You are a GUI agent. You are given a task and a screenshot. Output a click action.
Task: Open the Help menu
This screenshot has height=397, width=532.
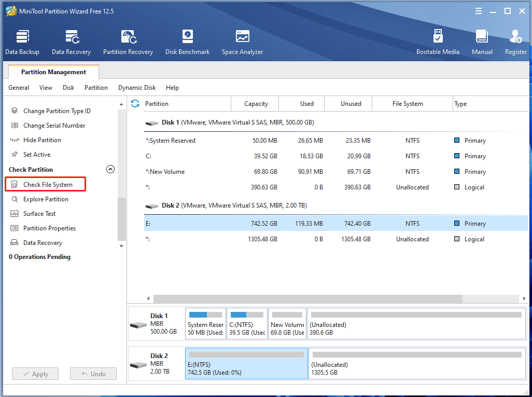(172, 88)
